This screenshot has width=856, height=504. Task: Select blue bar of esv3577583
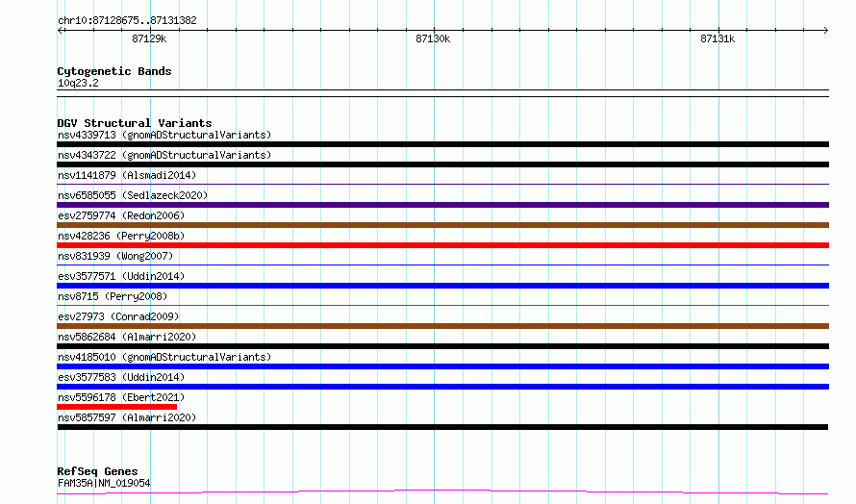tap(442, 387)
